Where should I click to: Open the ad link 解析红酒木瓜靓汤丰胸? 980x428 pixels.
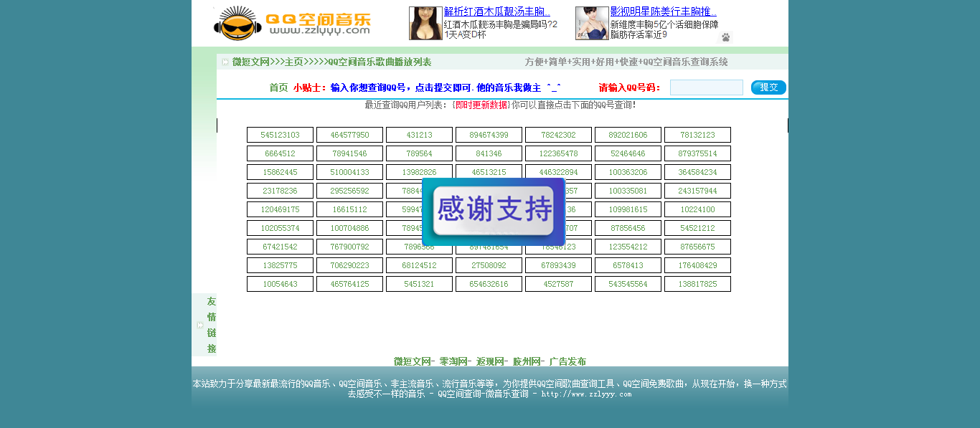pyautogui.click(x=497, y=11)
